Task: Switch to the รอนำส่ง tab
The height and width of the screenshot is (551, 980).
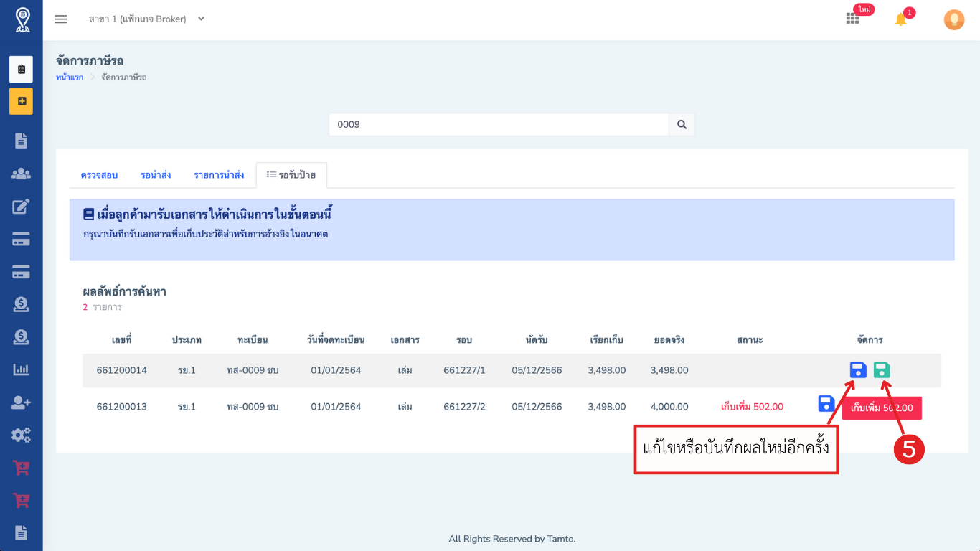Action: pyautogui.click(x=156, y=175)
